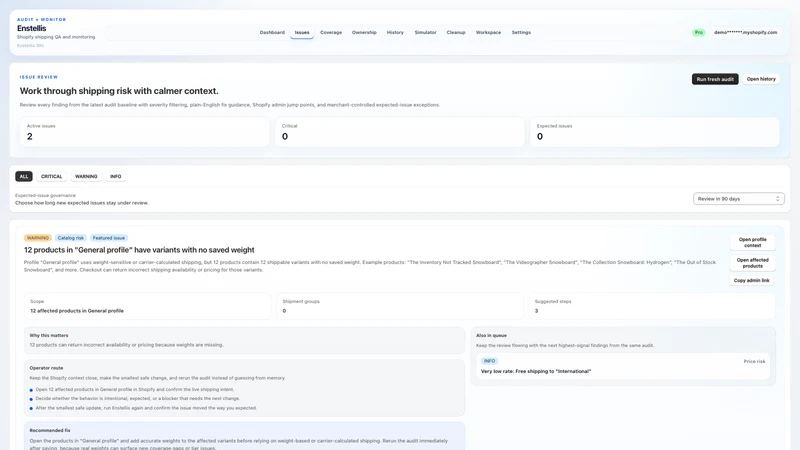The image size is (800, 450).
Task: Click the Active issues count card
Action: (145, 132)
